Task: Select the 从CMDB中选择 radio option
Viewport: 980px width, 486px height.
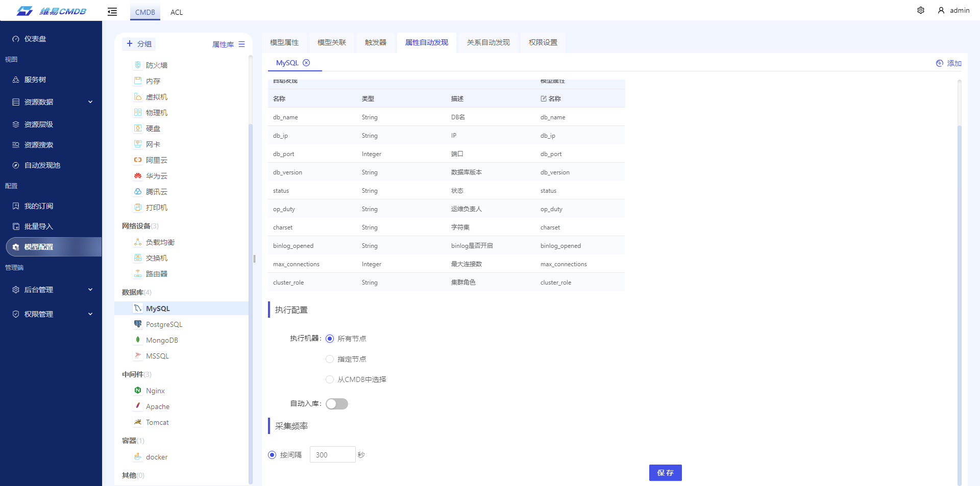Action: point(329,379)
